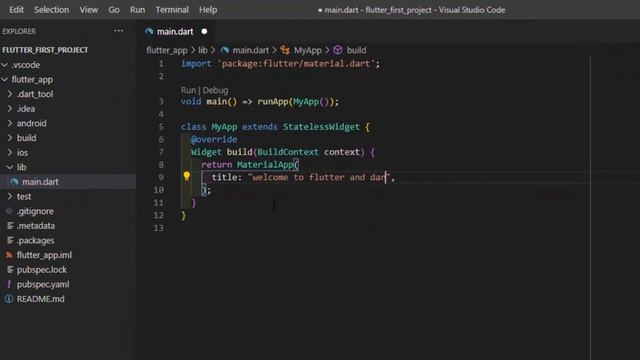
Task: Collapse the lib folder
Action: [x=10, y=167]
